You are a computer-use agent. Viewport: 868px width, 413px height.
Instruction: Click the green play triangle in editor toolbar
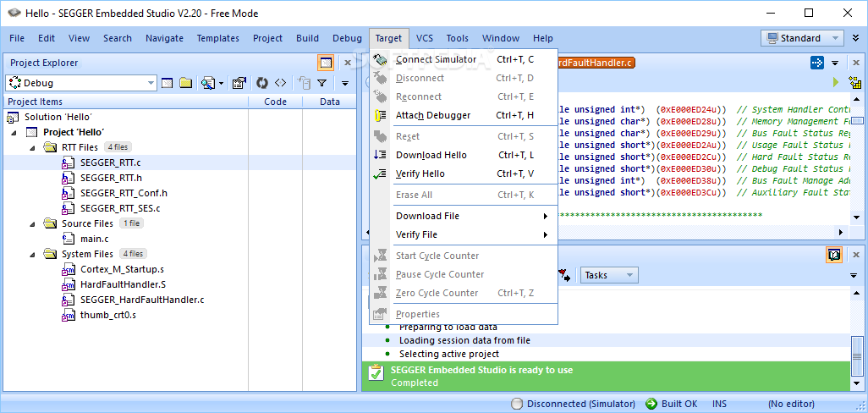836,82
